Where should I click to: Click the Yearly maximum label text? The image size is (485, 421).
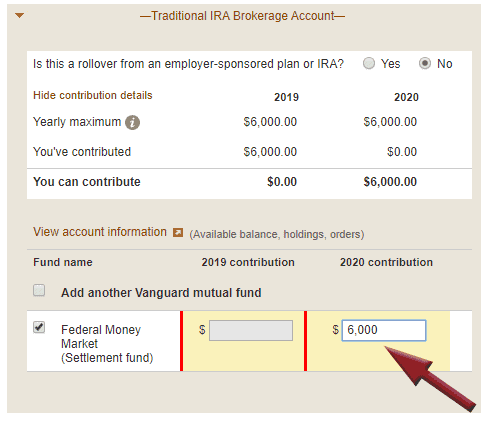click(x=77, y=122)
